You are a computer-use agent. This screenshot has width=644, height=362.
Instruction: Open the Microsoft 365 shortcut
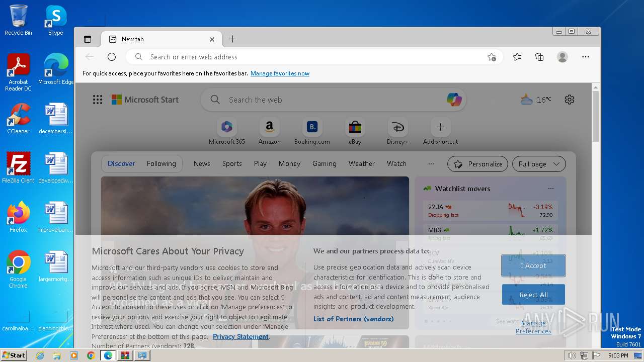coord(227,132)
